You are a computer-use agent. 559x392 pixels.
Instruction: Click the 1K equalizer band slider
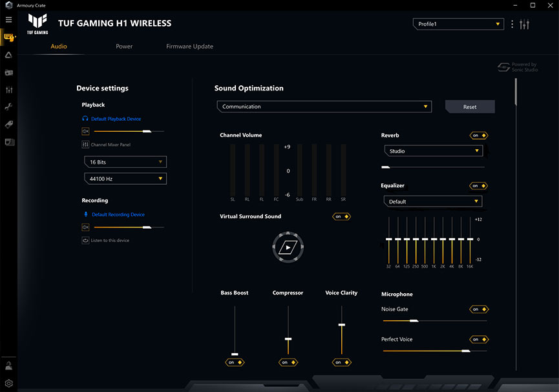[434, 240]
